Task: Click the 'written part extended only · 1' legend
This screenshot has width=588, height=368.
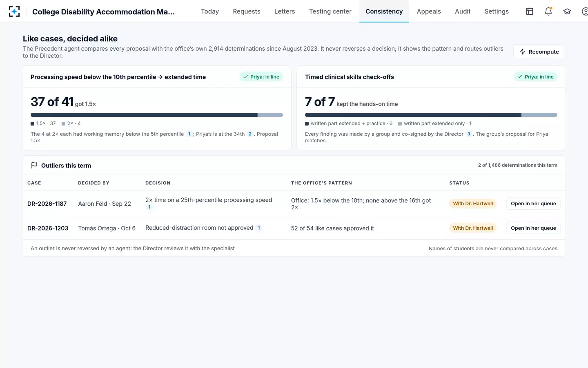Action: coord(435,123)
